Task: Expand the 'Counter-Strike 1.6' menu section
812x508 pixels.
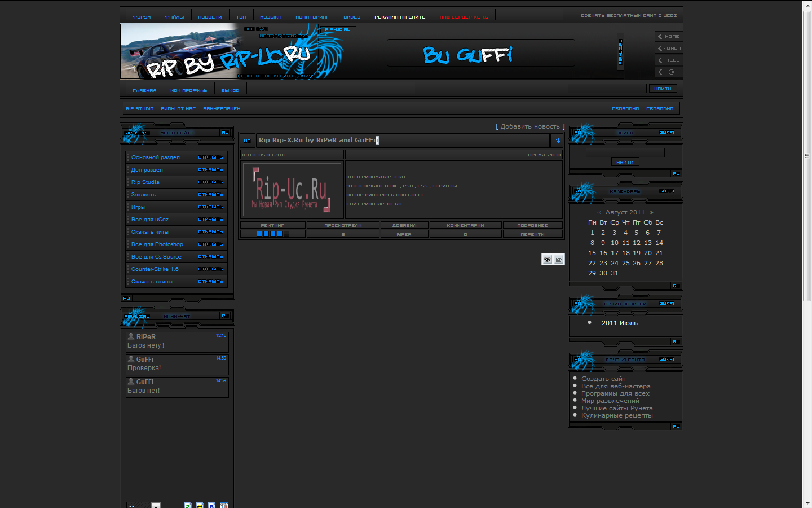Action: pos(210,269)
